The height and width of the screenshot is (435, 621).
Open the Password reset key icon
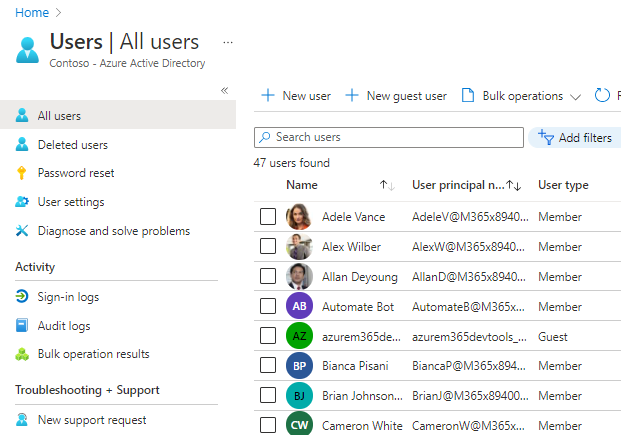pos(22,173)
